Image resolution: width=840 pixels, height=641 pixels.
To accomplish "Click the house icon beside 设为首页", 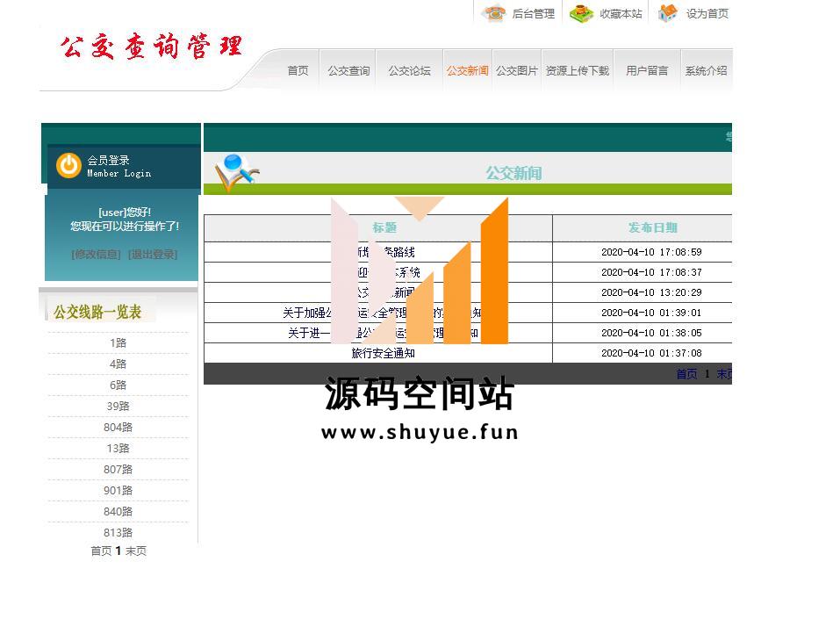I will [x=667, y=13].
